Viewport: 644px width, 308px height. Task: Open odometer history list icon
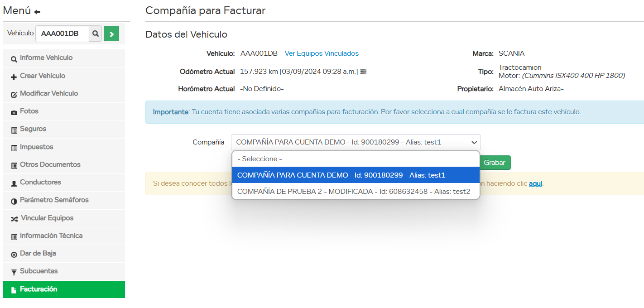pos(363,72)
